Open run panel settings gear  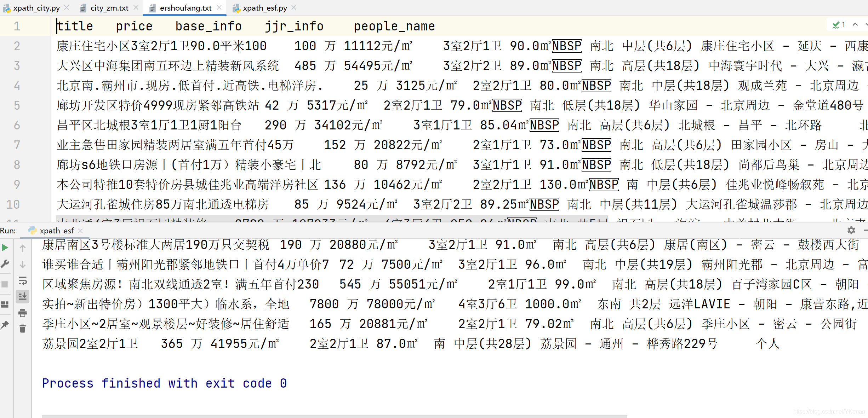(851, 231)
